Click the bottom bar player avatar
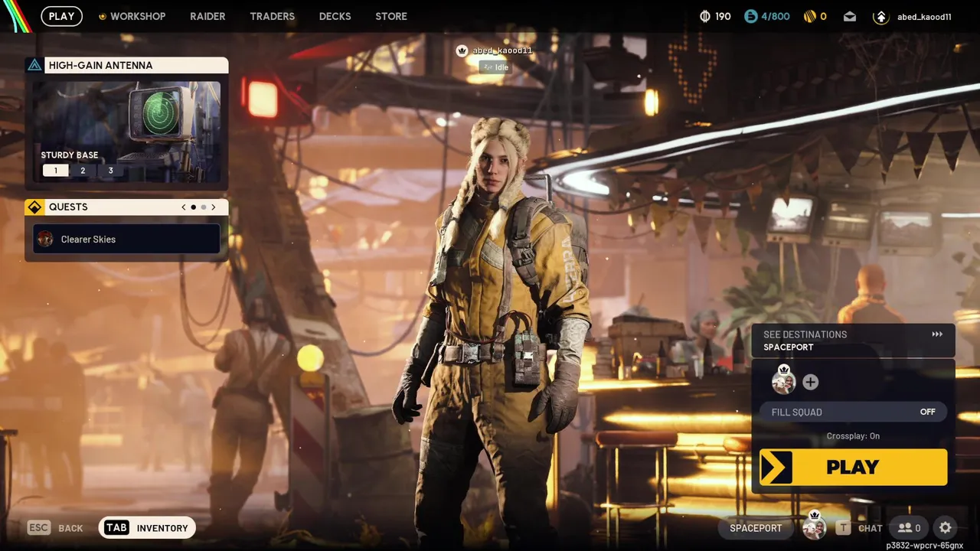Viewport: 980px width, 551px height. click(x=814, y=527)
